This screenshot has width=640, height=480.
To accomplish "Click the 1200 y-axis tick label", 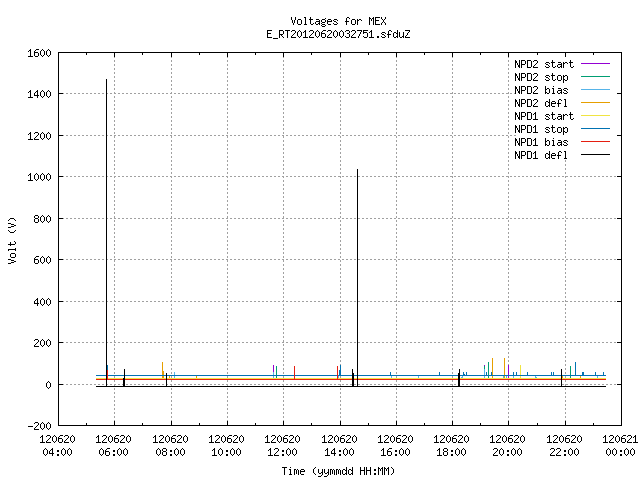I will click(x=39, y=136).
